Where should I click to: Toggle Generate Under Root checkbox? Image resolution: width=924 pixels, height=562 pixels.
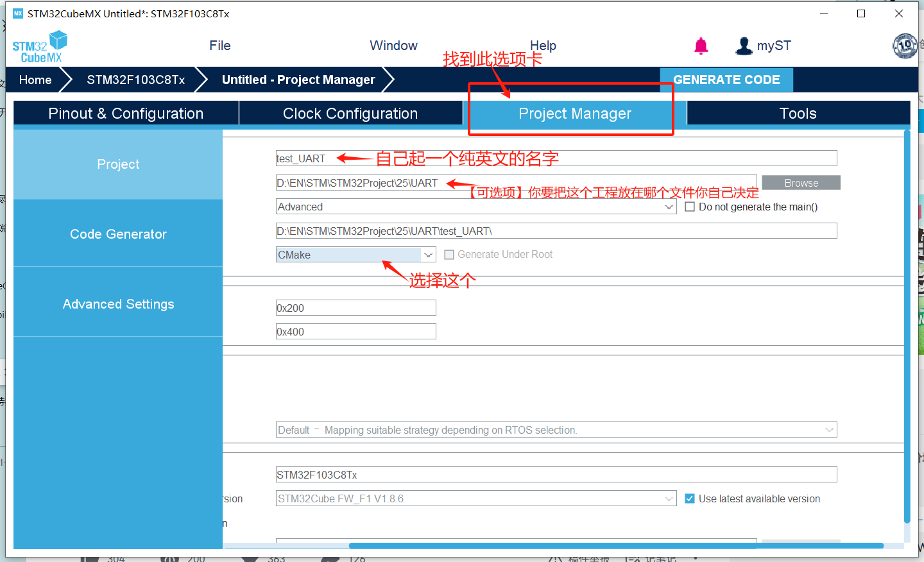click(449, 255)
